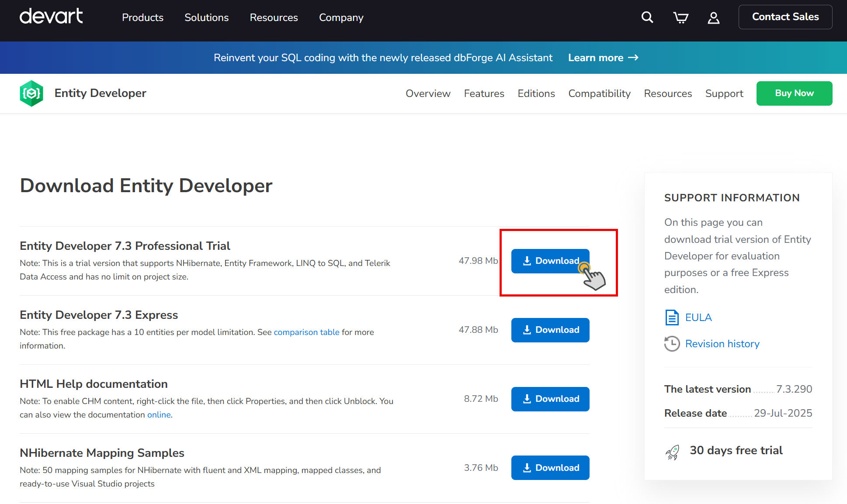
Task: Download the NHibernate Mapping Samples
Action: click(550, 467)
